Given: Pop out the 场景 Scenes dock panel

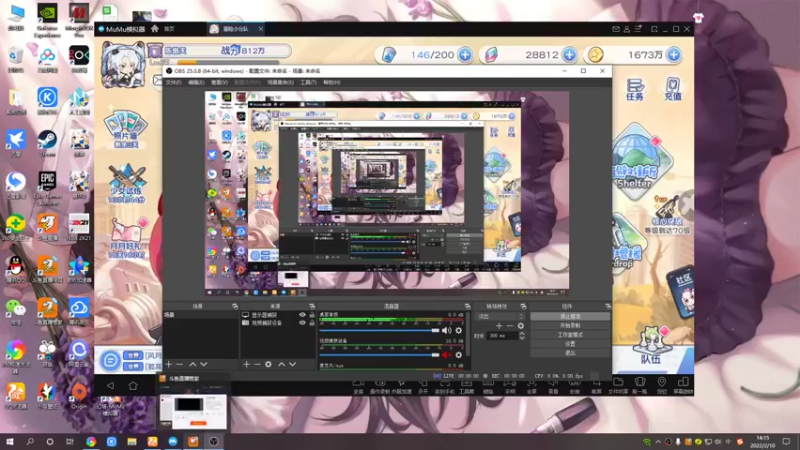Looking at the screenshot, I should (235, 306).
